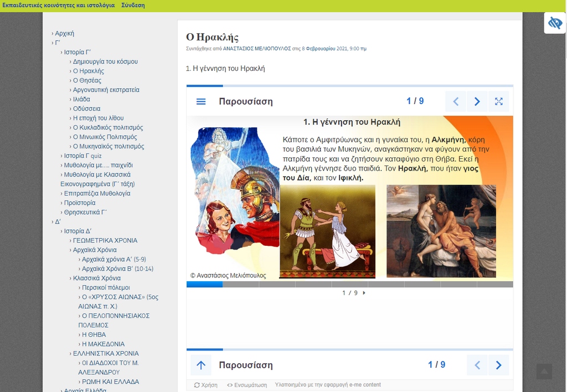Open Ο Μινωικός Πολιτισμός page
This screenshot has width=567, height=392.
coord(105,137)
